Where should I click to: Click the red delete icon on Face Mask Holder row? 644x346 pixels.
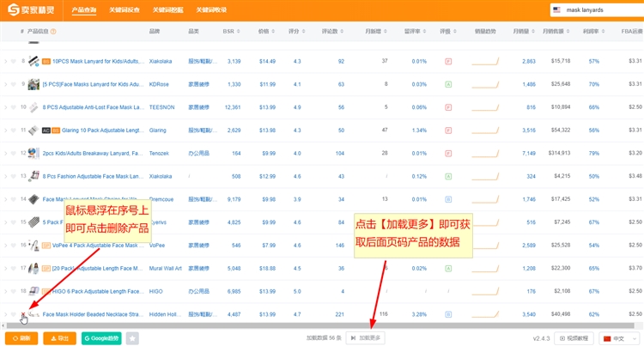pyautogui.click(x=23, y=314)
